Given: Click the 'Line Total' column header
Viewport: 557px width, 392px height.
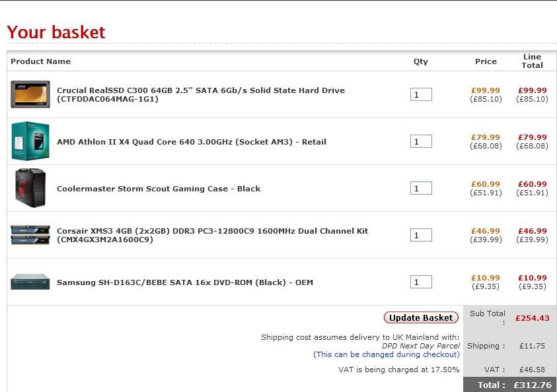Looking at the screenshot, I should click(x=532, y=61).
